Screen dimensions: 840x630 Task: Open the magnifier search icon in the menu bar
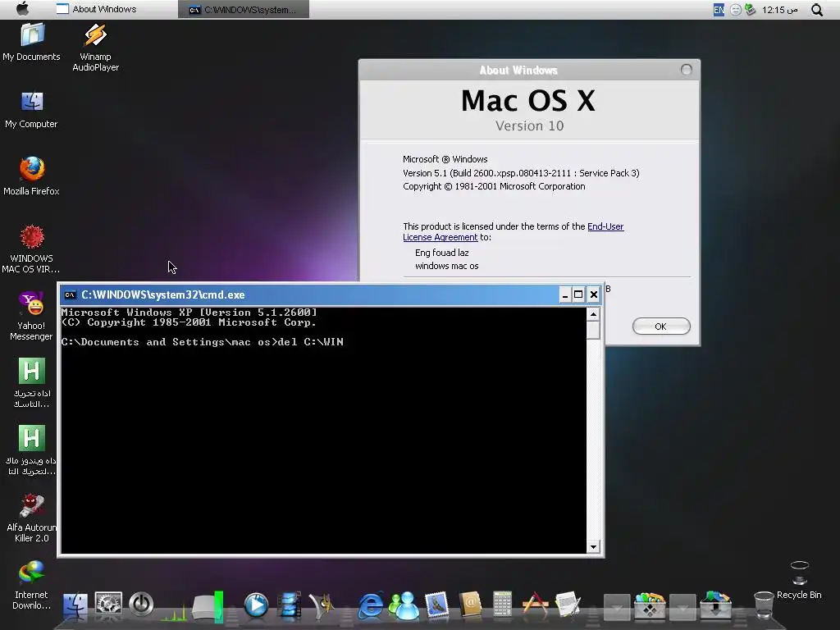click(816, 10)
